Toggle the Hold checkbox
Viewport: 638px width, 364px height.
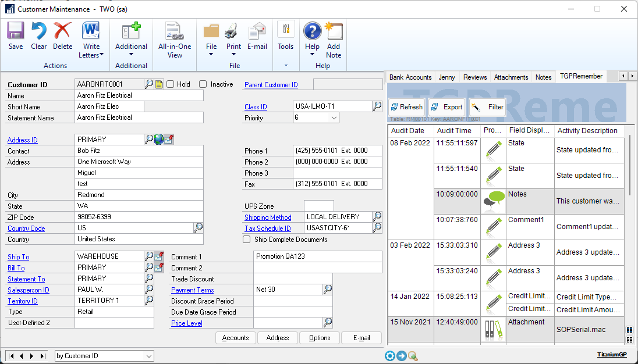(x=171, y=84)
